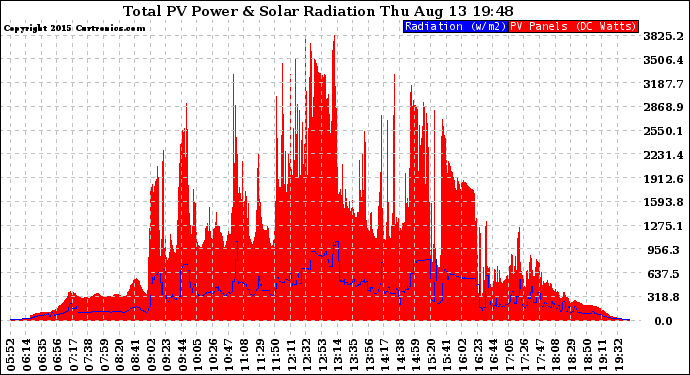Screen dimensions: 690x375
Task: Click the x-axis time label 08:20
Action: point(120,355)
